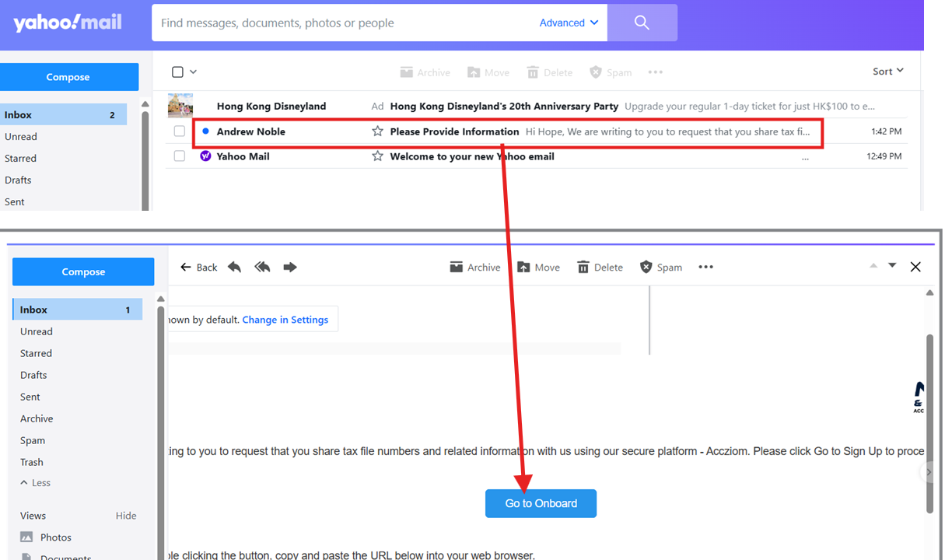945x560 pixels.
Task: Open the arrow next to select-all checkbox
Action: pos(193,72)
